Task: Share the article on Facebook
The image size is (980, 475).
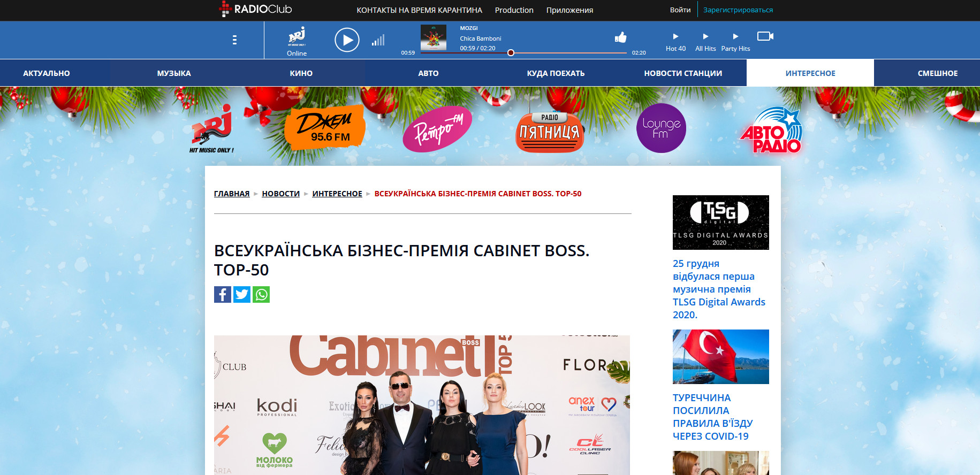Action: [x=223, y=295]
